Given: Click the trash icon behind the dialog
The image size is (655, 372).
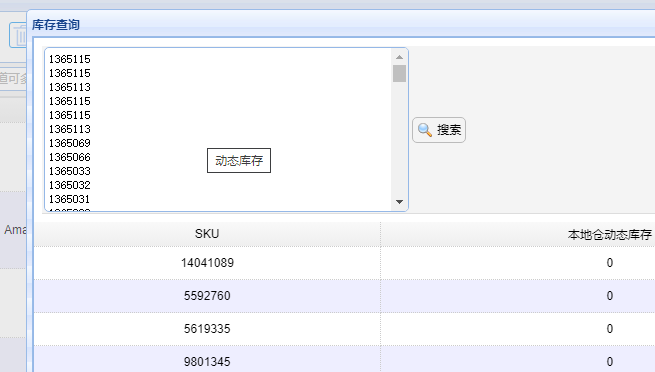Looking at the screenshot, I should (x=18, y=35).
